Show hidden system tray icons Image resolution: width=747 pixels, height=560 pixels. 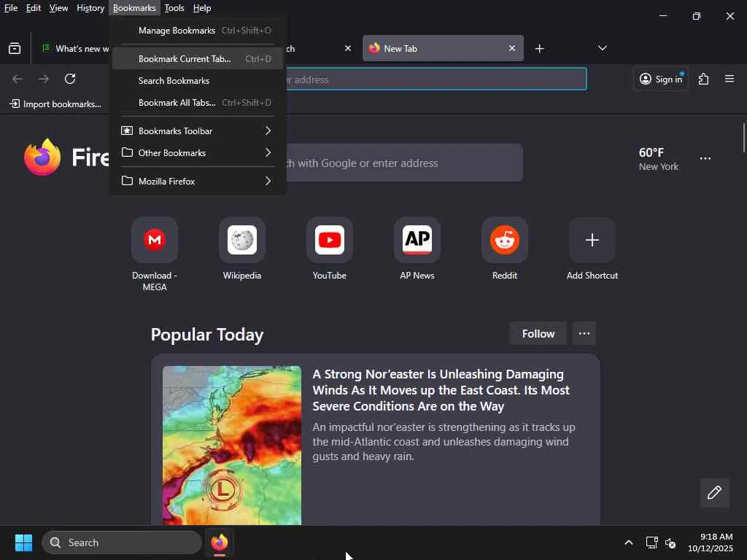[628, 542]
